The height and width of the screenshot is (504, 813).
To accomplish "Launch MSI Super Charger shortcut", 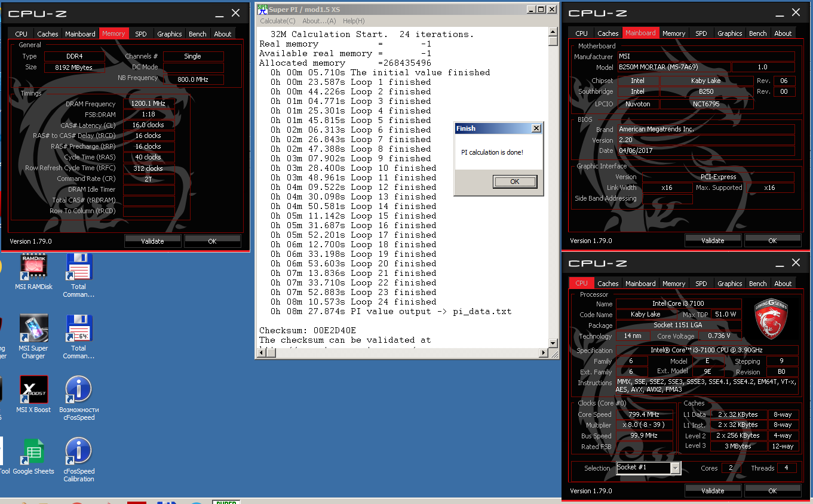I will point(33,337).
